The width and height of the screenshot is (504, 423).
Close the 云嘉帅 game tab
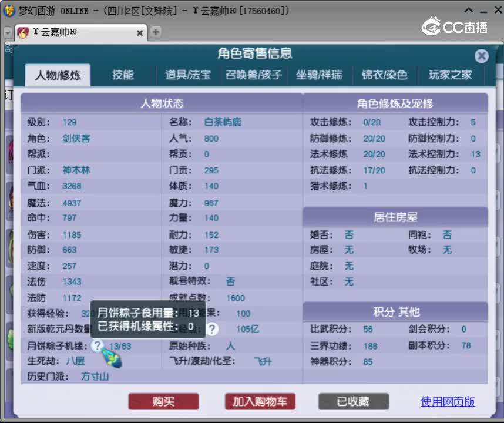(x=140, y=33)
